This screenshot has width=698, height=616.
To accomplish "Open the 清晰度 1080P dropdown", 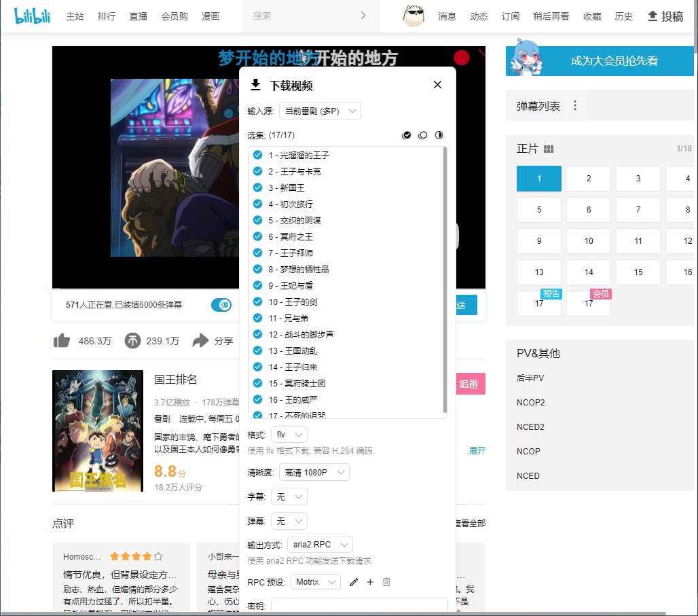I will click(x=314, y=472).
